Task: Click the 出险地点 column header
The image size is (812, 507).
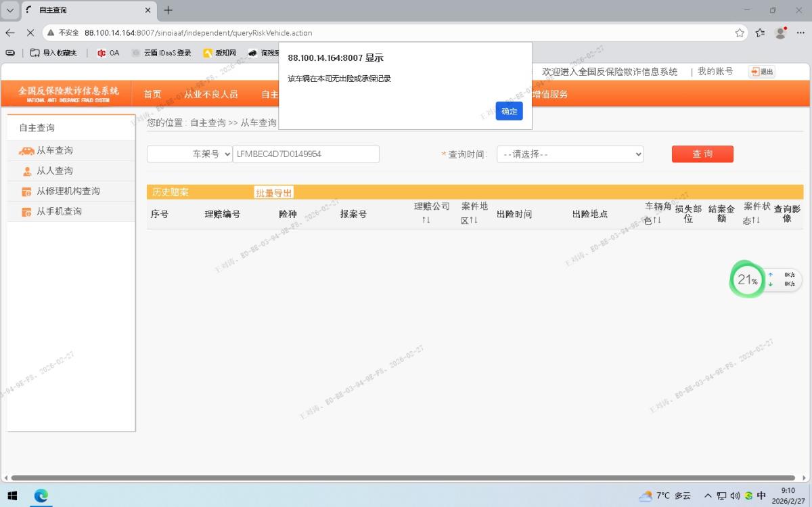Action: point(590,214)
